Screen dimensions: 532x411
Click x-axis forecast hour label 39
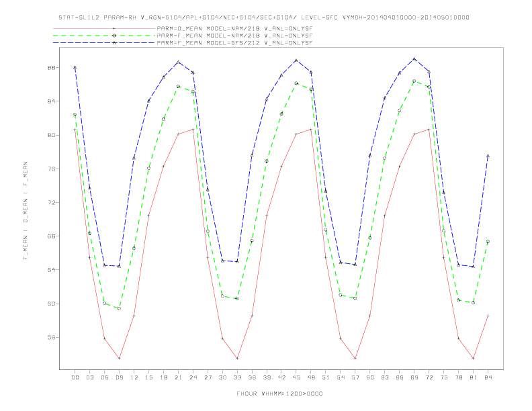coord(267,377)
